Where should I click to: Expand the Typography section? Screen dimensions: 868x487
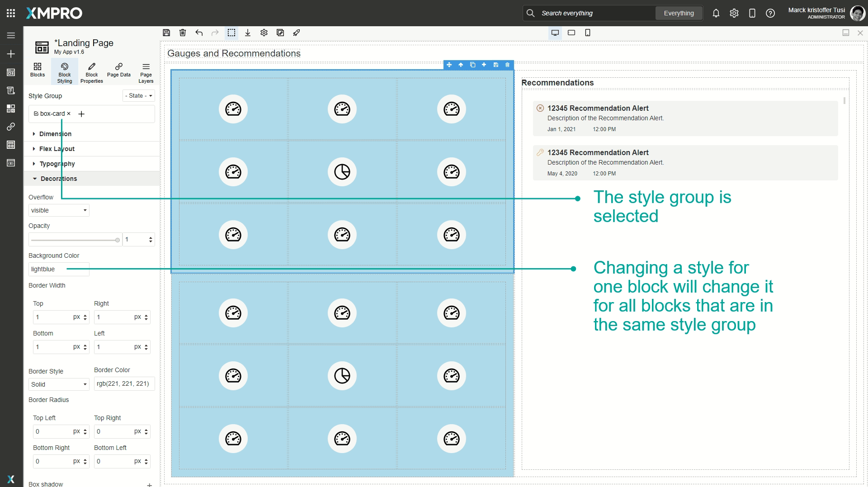[57, 163]
